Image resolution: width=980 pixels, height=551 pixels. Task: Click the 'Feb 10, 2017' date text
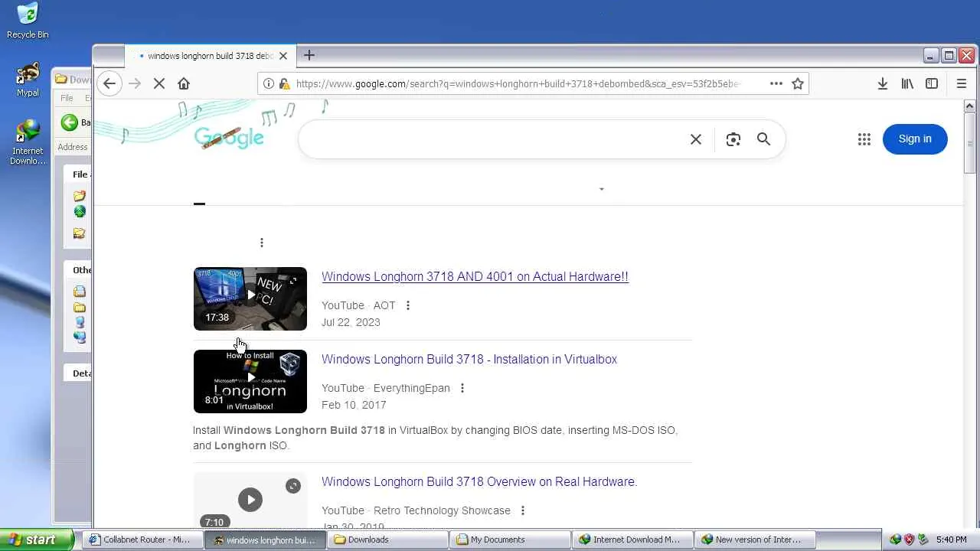[354, 405]
